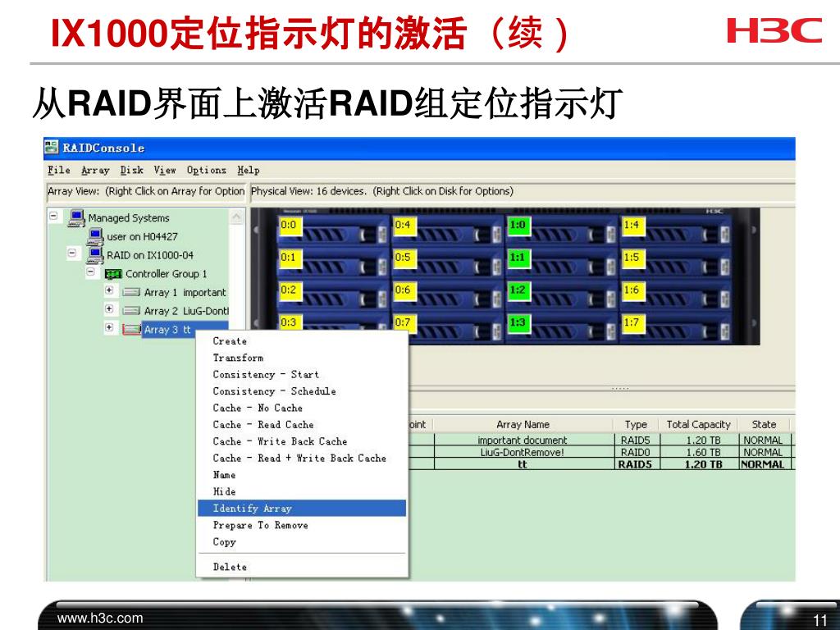
Task: Select disk slot 1:7 label
Action: pyautogui.click(x=632, y=322)
